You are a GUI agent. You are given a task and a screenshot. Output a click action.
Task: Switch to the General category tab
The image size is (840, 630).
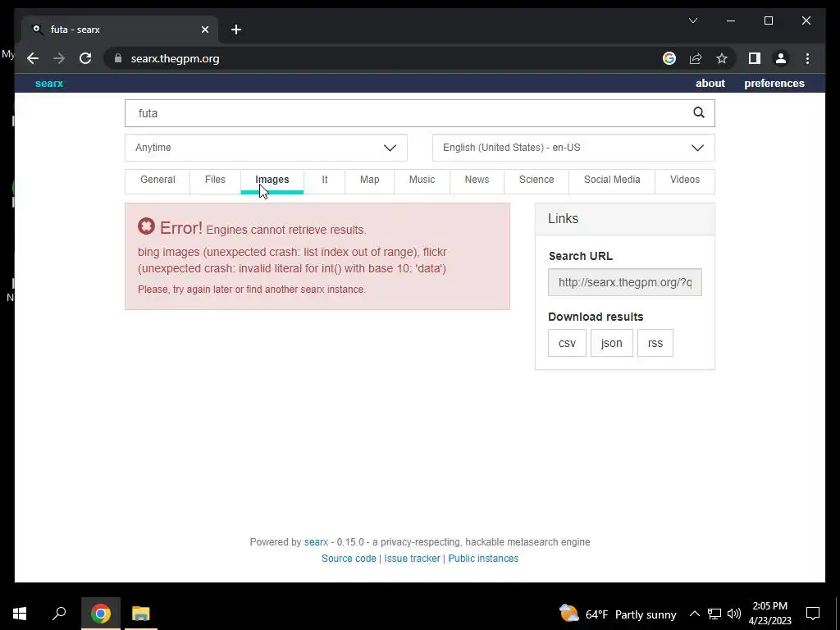[157, 180]
